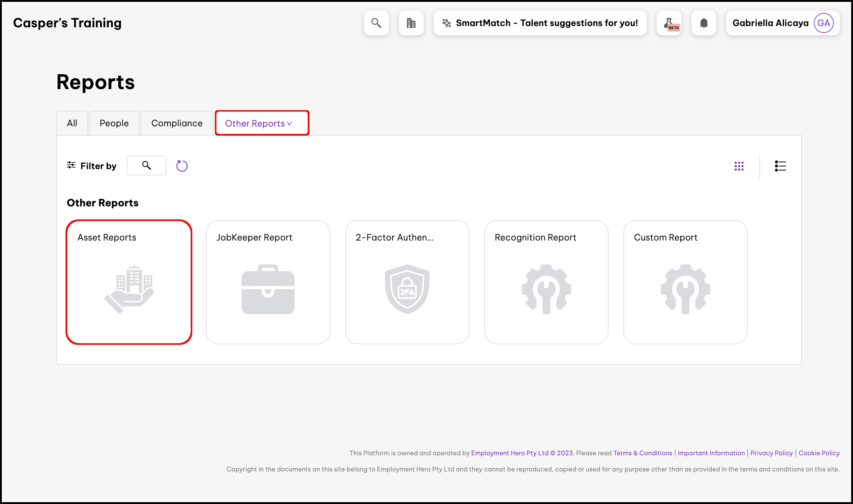Open the notifications bell
The width and height of the screenshot is (853, 504).
[704, 23]
